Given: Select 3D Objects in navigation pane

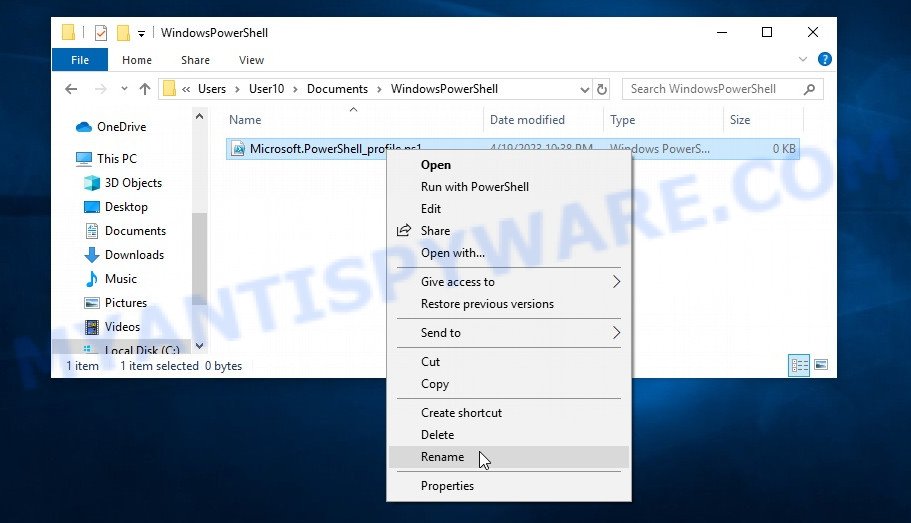Looking at the screenshot, I should click(x=133, y=183).
